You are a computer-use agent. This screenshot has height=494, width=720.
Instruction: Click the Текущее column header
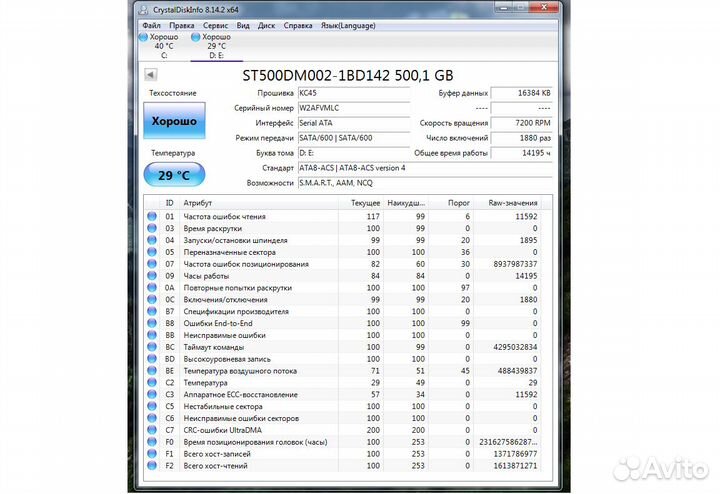(361, 203)
